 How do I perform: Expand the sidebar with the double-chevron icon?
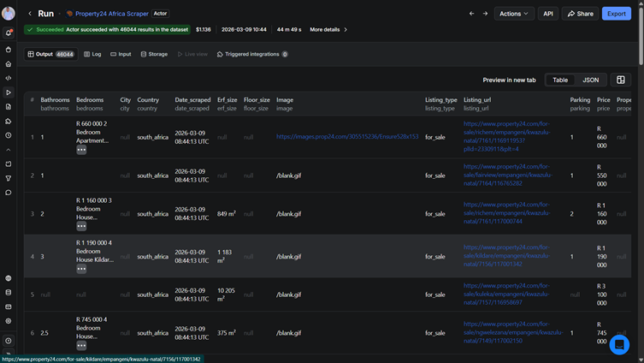click(x=9, y=354)
